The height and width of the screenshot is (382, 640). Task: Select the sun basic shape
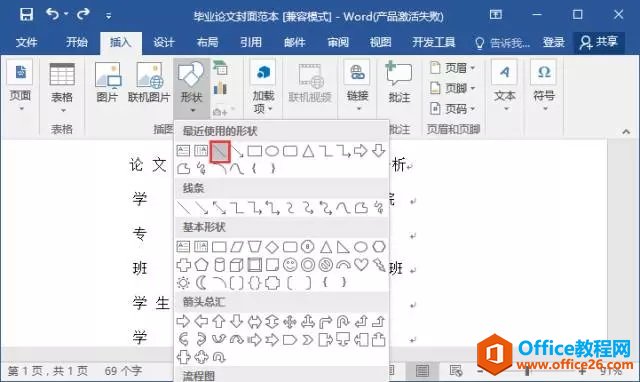coord(183,282)
